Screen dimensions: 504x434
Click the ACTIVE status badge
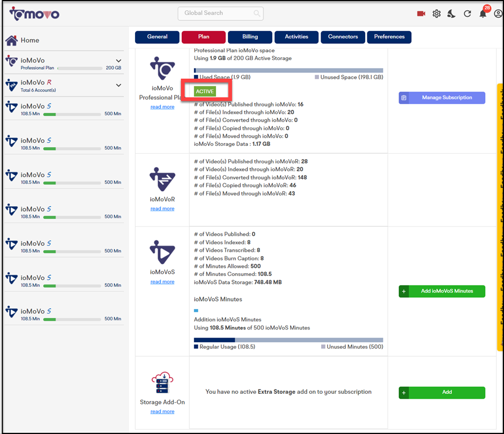pos(205,92)
